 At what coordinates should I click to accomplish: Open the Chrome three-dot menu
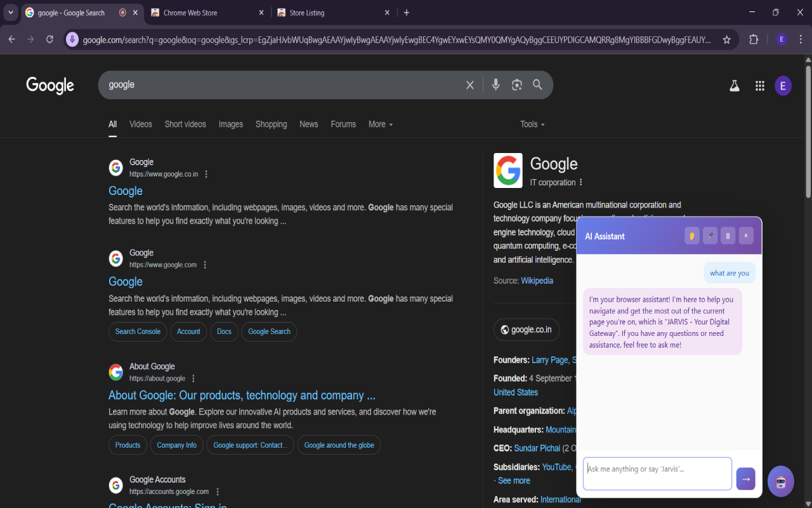[799, 39]
